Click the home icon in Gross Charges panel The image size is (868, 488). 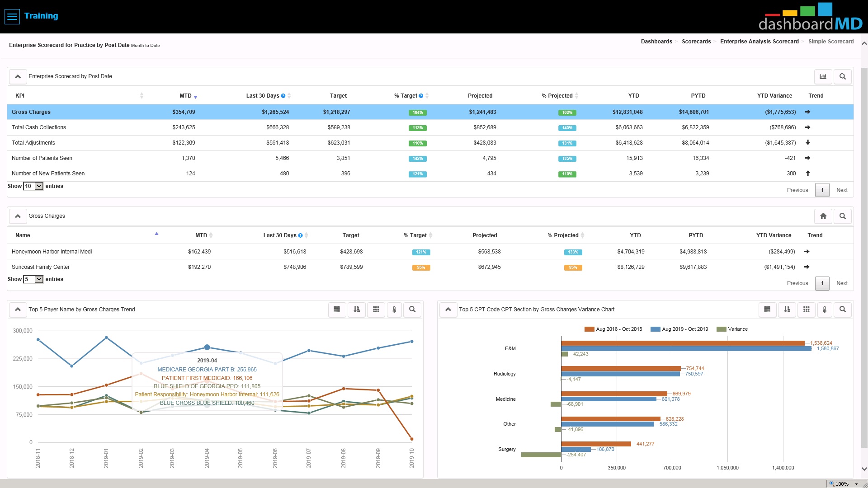pos(823,216)
